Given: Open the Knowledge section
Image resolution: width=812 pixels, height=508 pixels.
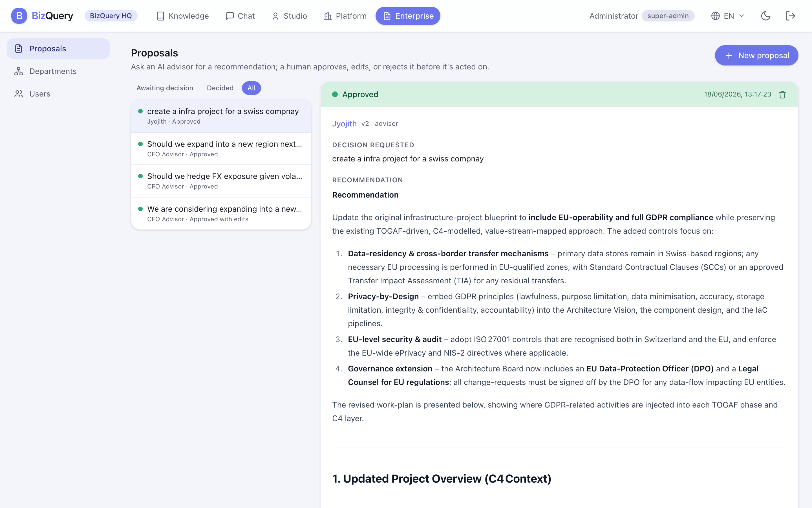Looking at the screenshot, I should coord(182,16).
